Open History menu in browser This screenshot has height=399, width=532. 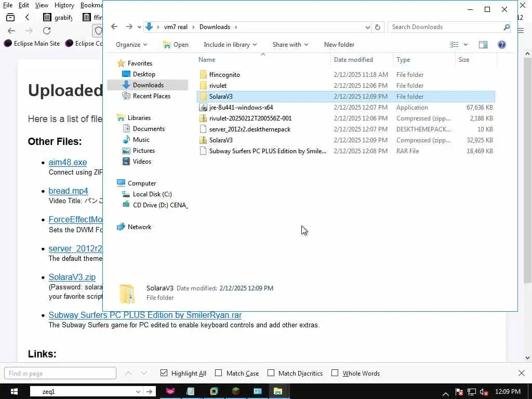pos(64,5)
